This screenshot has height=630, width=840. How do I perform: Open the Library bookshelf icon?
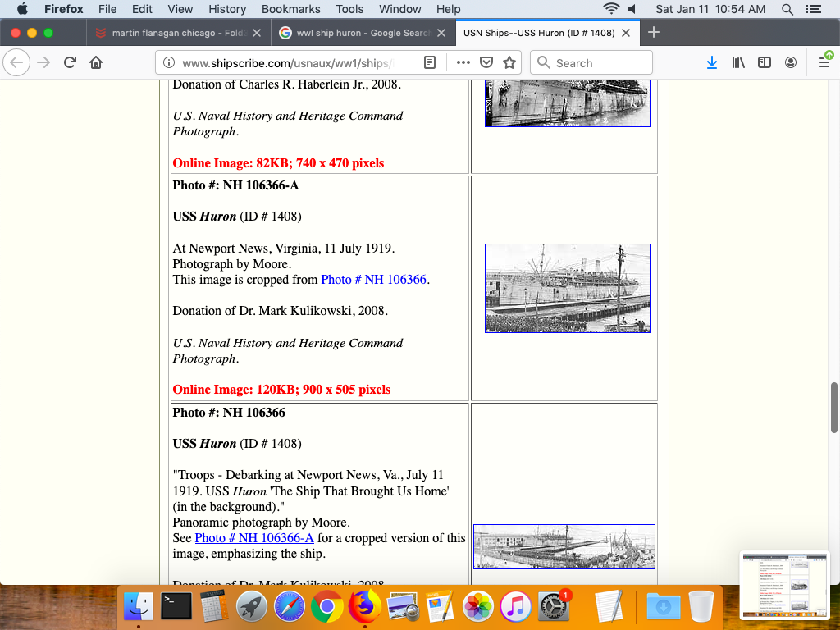(x=738, y=62)
